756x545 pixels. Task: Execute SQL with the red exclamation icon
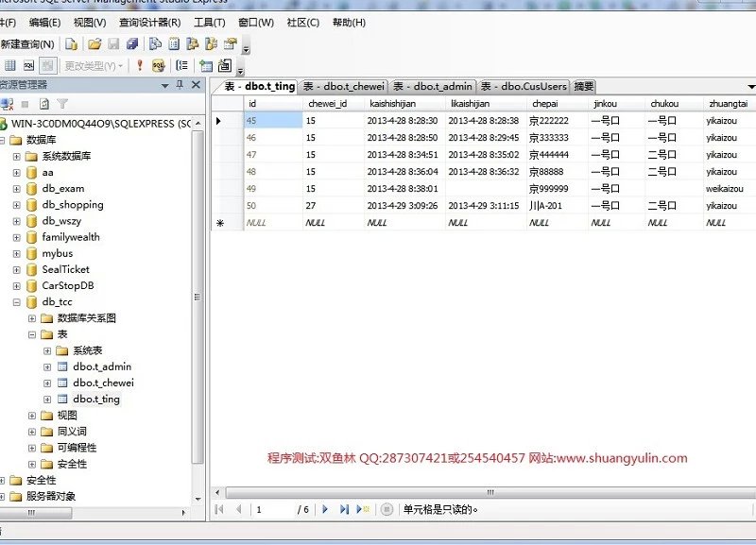140,65
